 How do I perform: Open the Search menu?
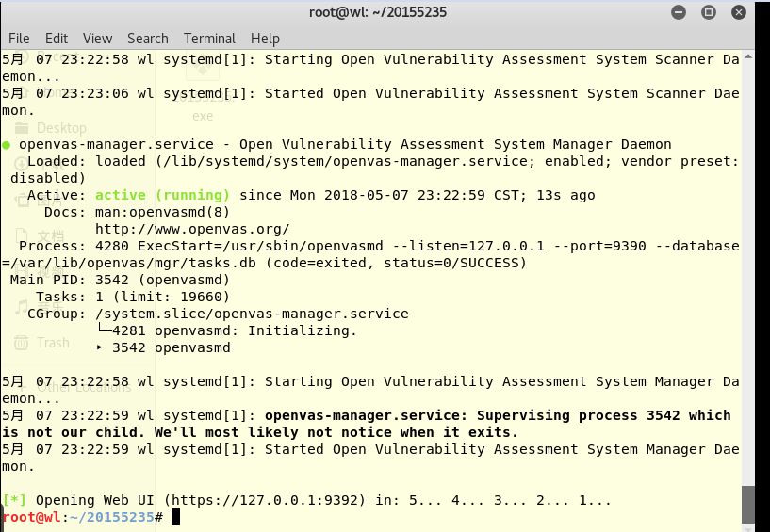(x=148, y=39)
